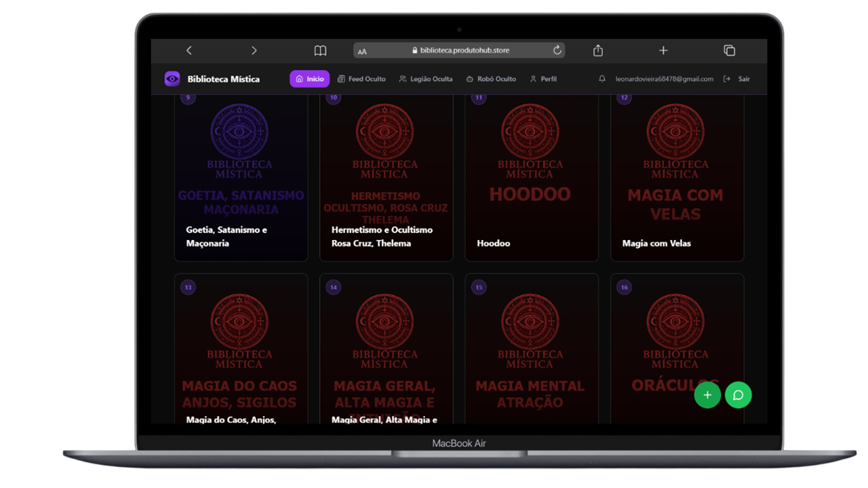Click the back navigation chevron
The width and height of the screenshot is (868, 488).
(x=189, y=50)
